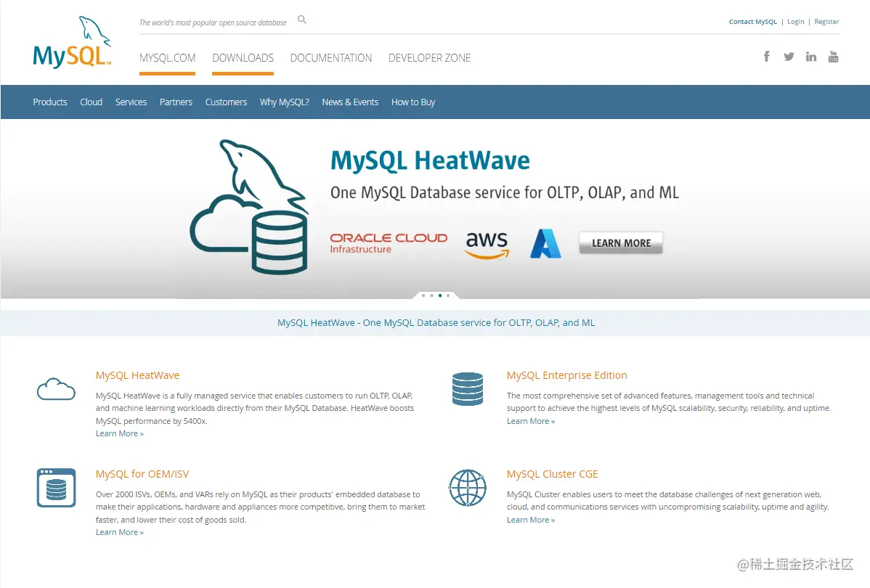Click the AWS logo in banner
Screen dimensions: 870x588
pos(487,245)
